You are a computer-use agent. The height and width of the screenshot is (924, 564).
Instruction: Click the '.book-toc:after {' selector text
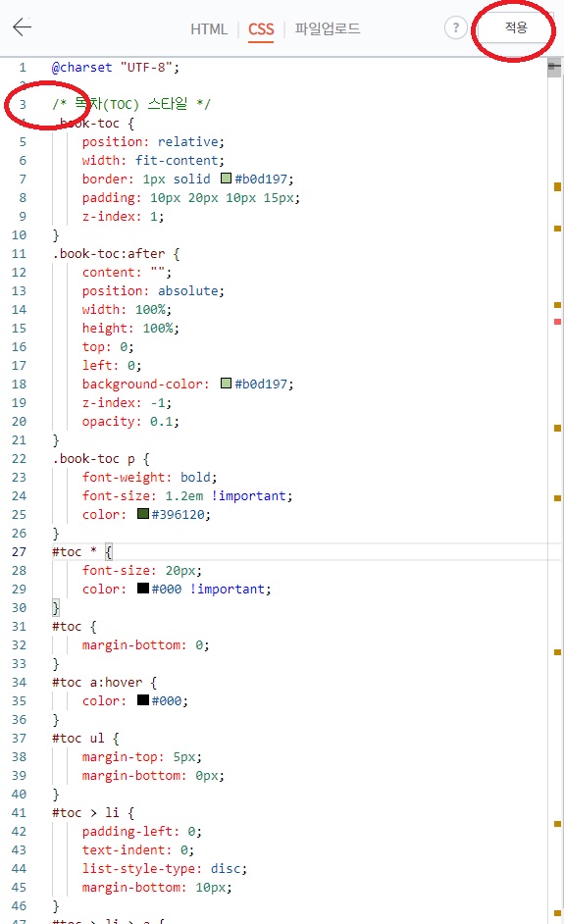116,253
